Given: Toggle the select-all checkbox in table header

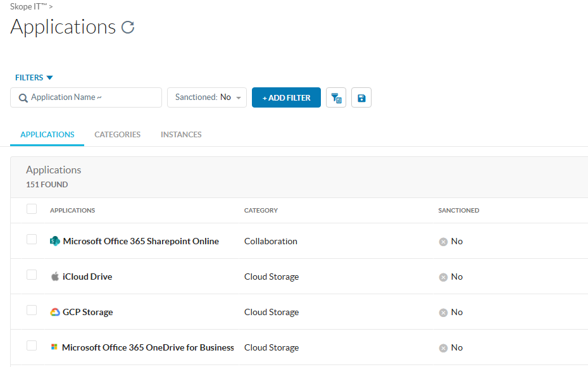Looking at the screenshot, I should 32,209.
